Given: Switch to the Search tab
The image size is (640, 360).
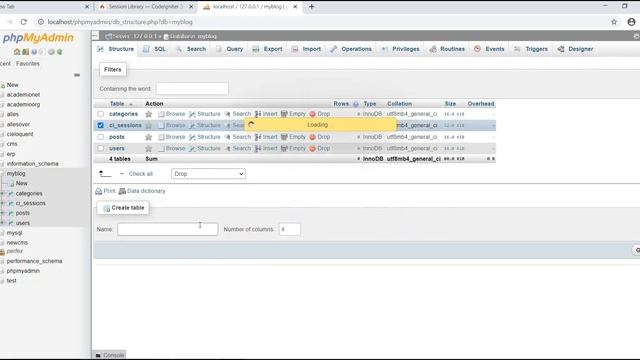Looking at the screenshot, I should [x=191, y=49].
